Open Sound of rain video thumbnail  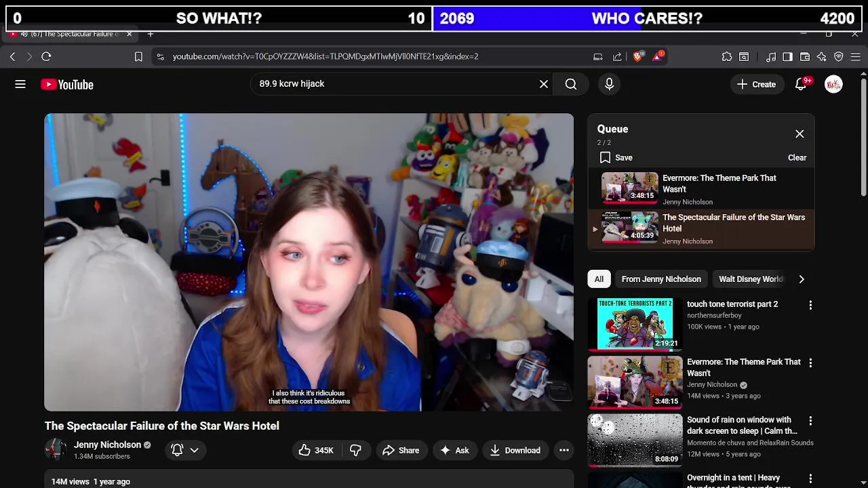(635, 440)
